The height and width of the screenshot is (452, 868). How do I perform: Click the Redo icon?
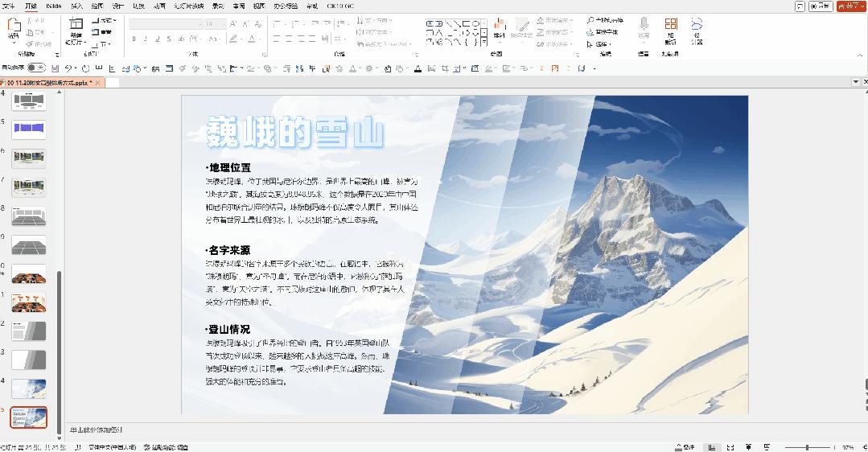pos(85,68)
